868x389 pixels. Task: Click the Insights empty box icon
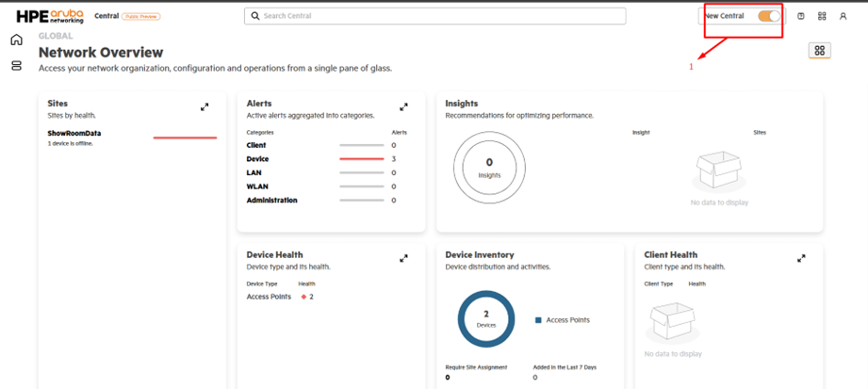point(719,171)
